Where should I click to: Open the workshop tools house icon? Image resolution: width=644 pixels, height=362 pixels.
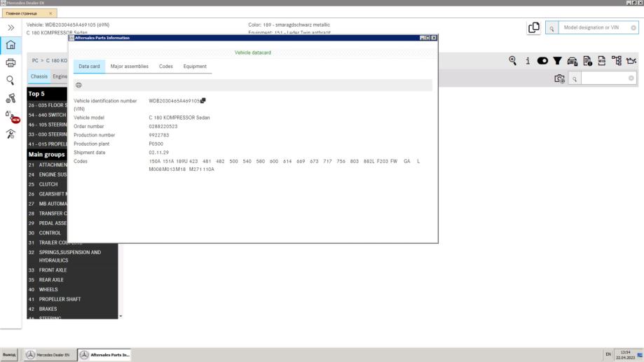(11, 134)
